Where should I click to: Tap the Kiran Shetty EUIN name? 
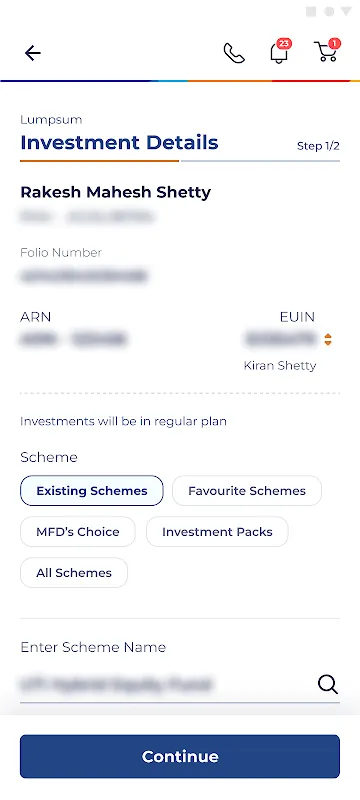pos(280,365)
